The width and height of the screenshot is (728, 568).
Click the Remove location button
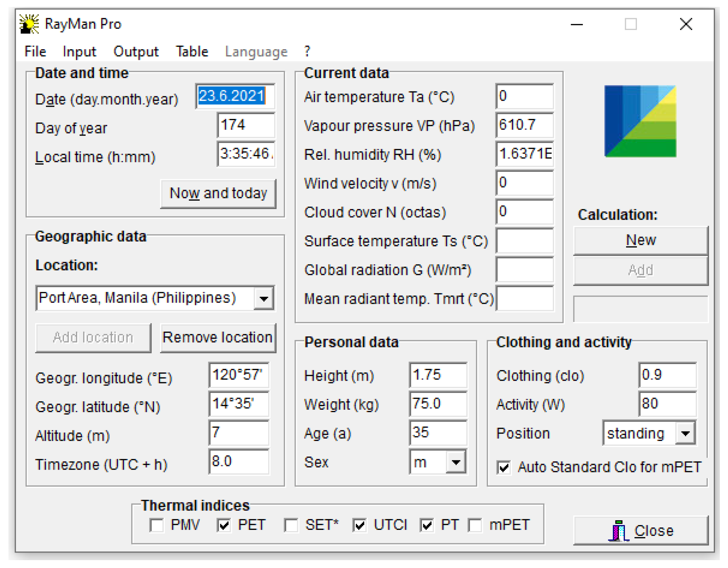click(x=218, y=337)
